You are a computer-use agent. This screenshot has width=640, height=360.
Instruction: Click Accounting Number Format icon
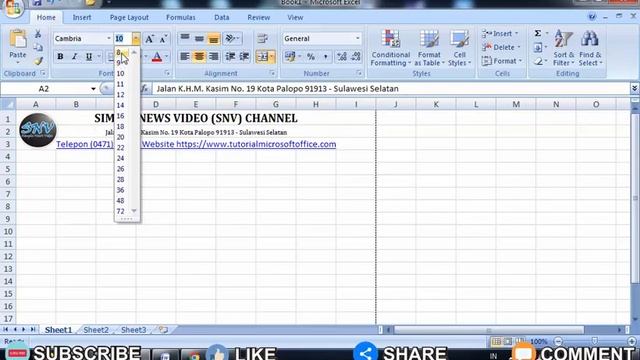290,57
